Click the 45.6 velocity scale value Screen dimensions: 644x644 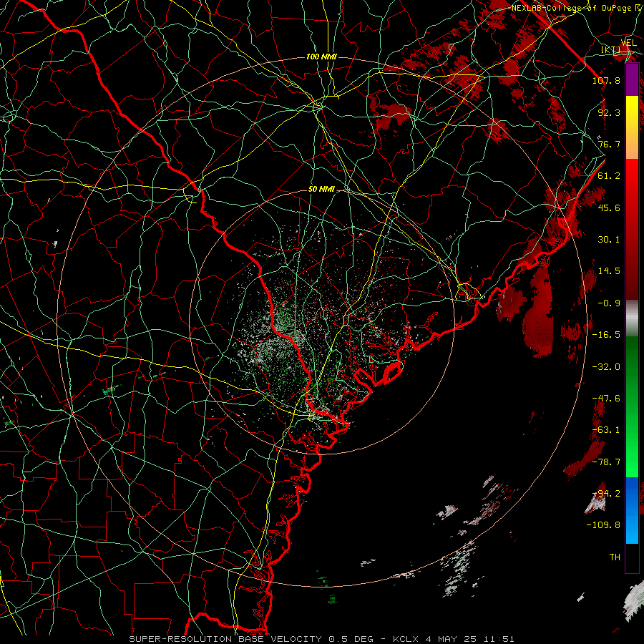609,208
